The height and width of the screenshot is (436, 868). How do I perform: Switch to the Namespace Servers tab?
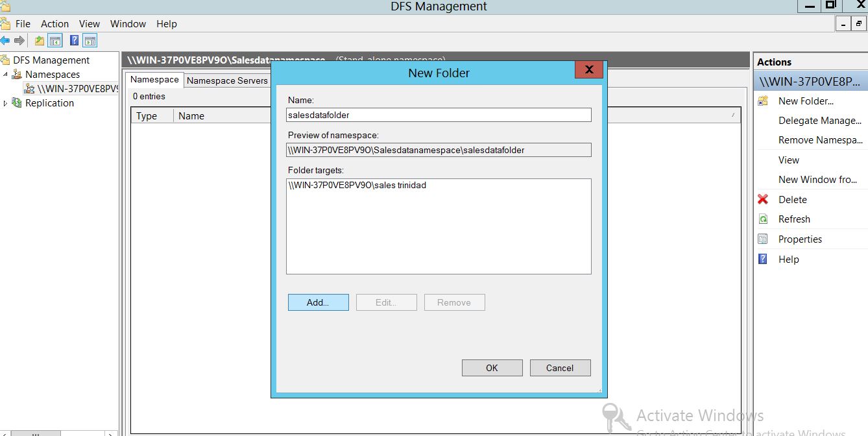click(227, 80)
